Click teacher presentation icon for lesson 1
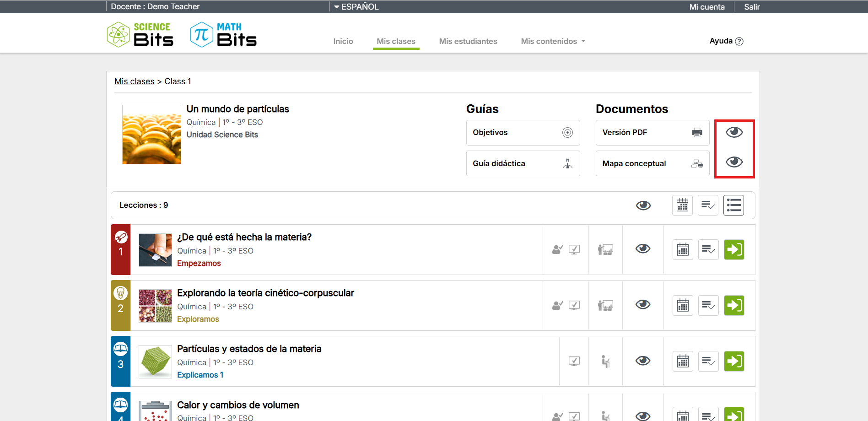The width and height of the screenshot is (868, 421). tap(605, 249)
